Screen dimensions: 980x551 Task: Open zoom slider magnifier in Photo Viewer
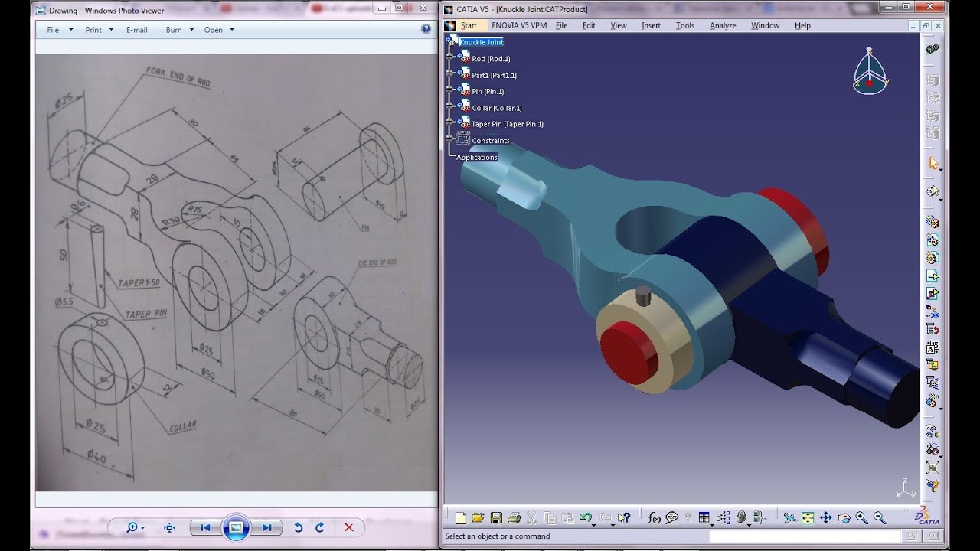[x=135, y=527]
